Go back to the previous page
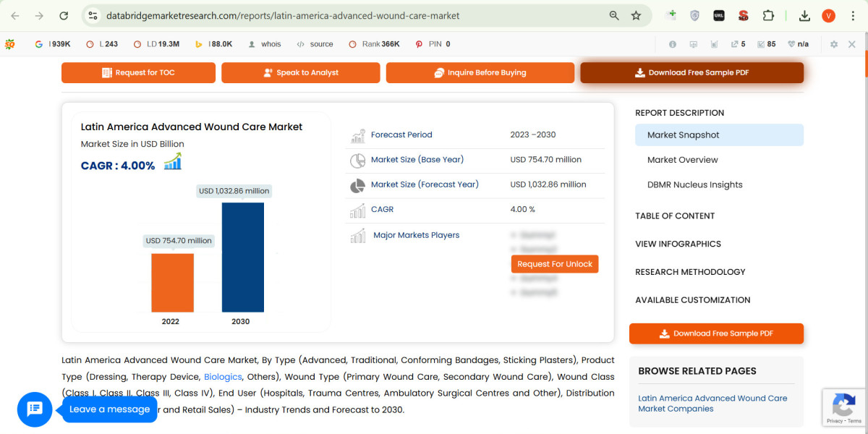Image resolution: width=868 pixels, height=434 pixels. tap(15, 15)
